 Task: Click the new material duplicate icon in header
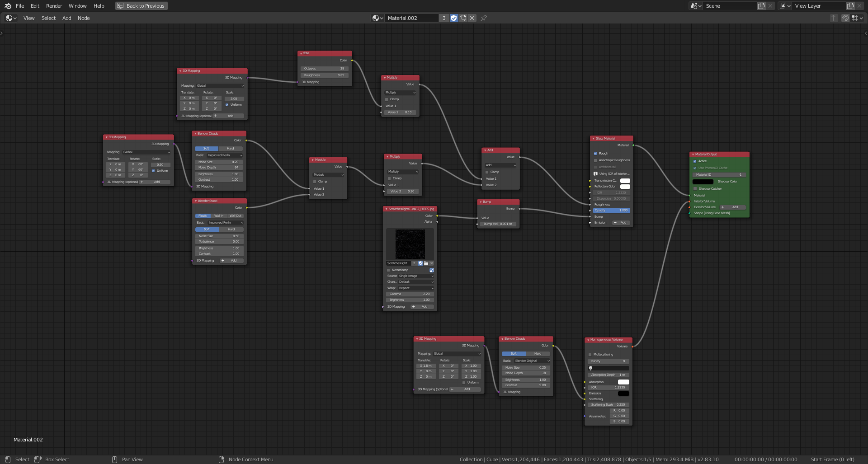coord(463,18)
